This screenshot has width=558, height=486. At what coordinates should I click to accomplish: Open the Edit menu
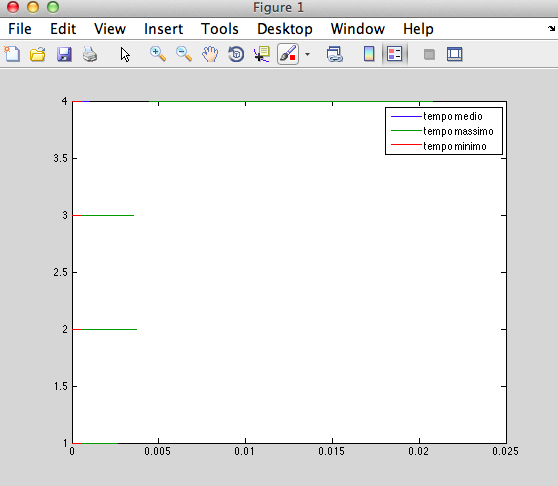click(63, 29)
